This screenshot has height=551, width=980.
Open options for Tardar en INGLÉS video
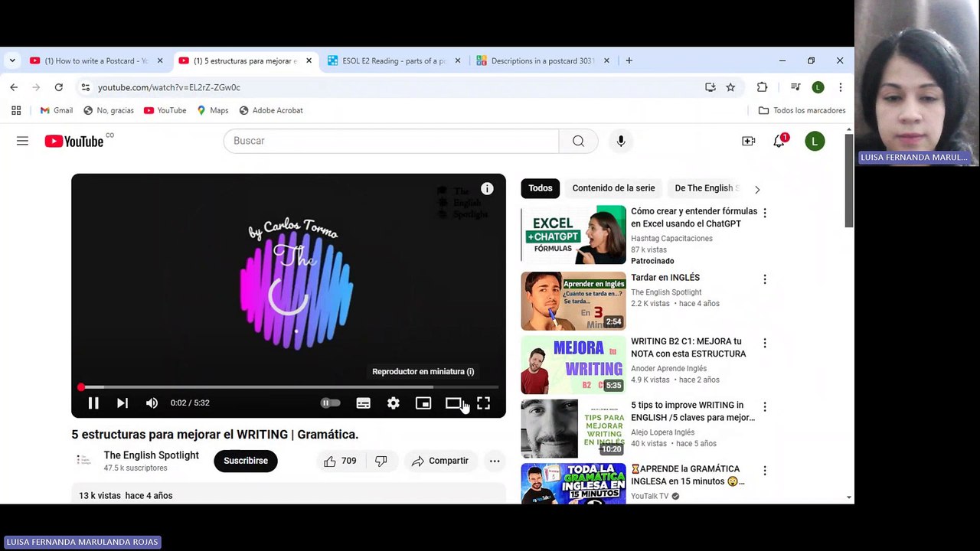coord(764,279)
